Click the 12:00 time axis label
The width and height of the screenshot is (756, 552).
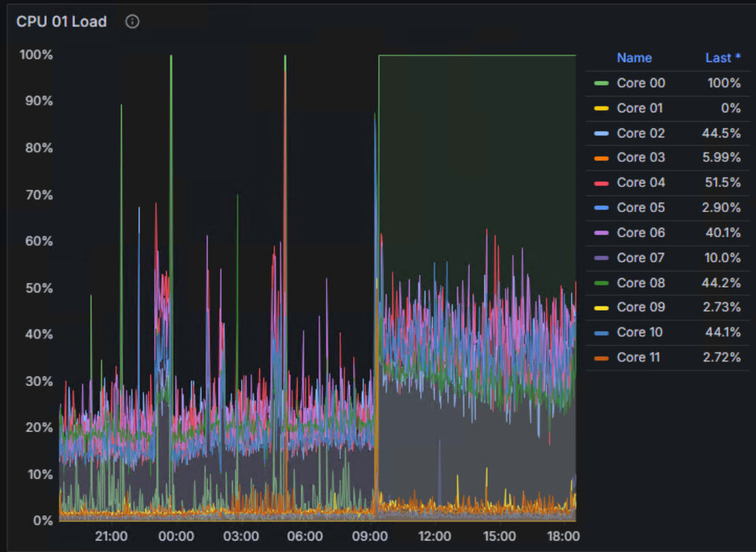point(435,536)
